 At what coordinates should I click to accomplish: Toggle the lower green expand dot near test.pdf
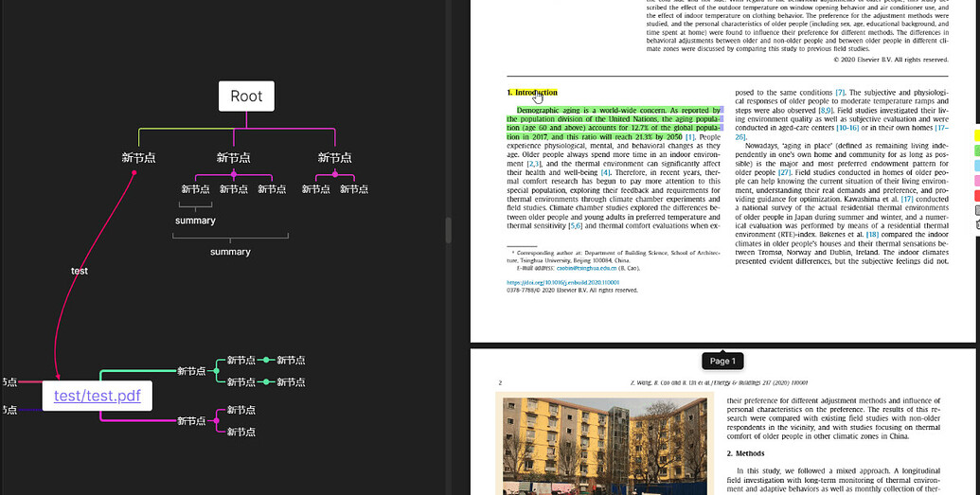(266, 381)
